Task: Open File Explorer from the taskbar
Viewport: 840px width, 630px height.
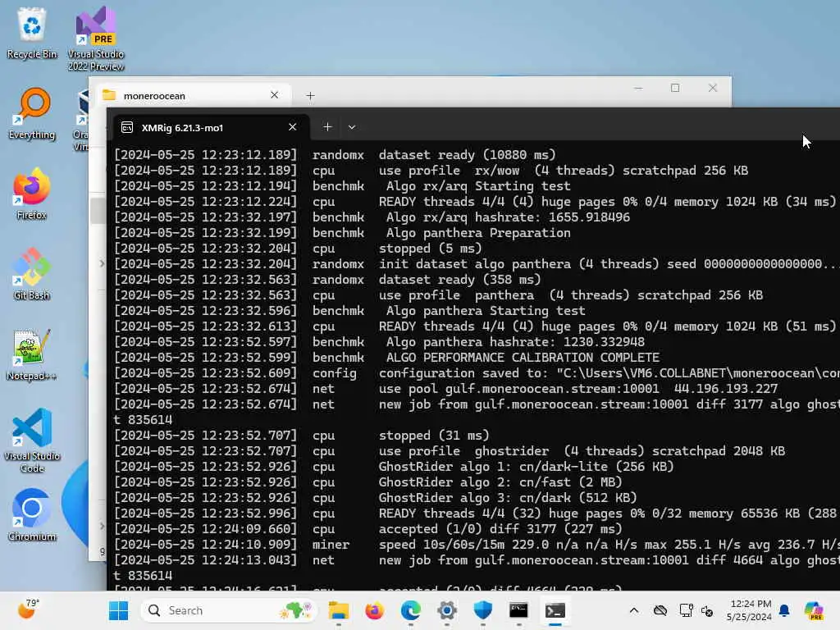Action: [x=339, y=610]
